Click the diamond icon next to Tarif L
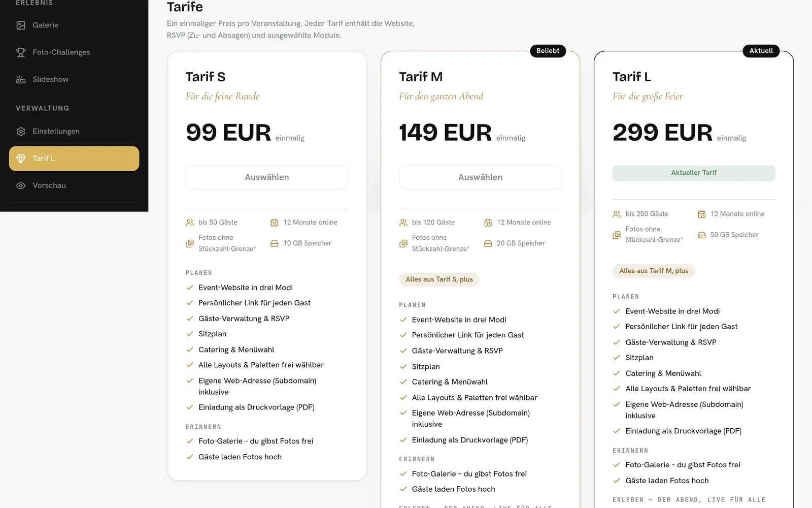The width and height of the screenshot is (812, 508). click(x=21, y=158)
